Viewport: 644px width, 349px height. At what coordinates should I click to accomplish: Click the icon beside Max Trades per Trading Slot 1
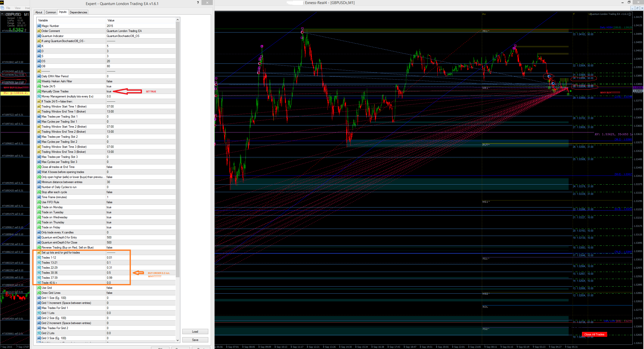tap(39, 117)
